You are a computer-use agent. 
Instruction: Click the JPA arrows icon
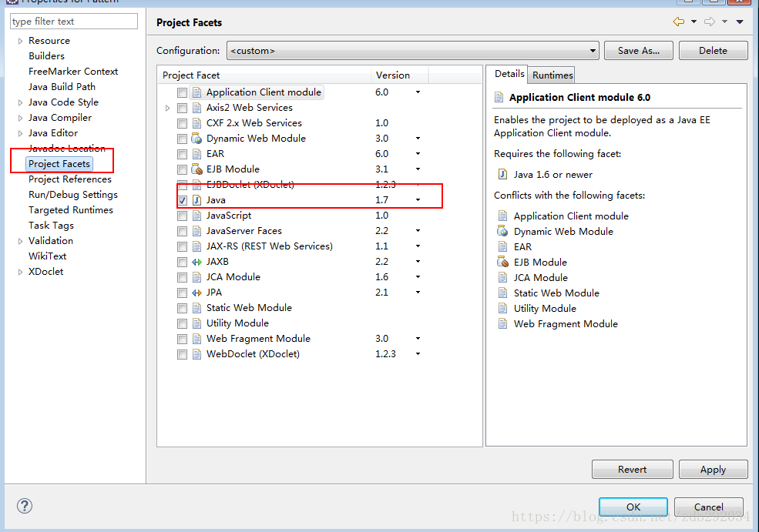[x=196, y=293]
